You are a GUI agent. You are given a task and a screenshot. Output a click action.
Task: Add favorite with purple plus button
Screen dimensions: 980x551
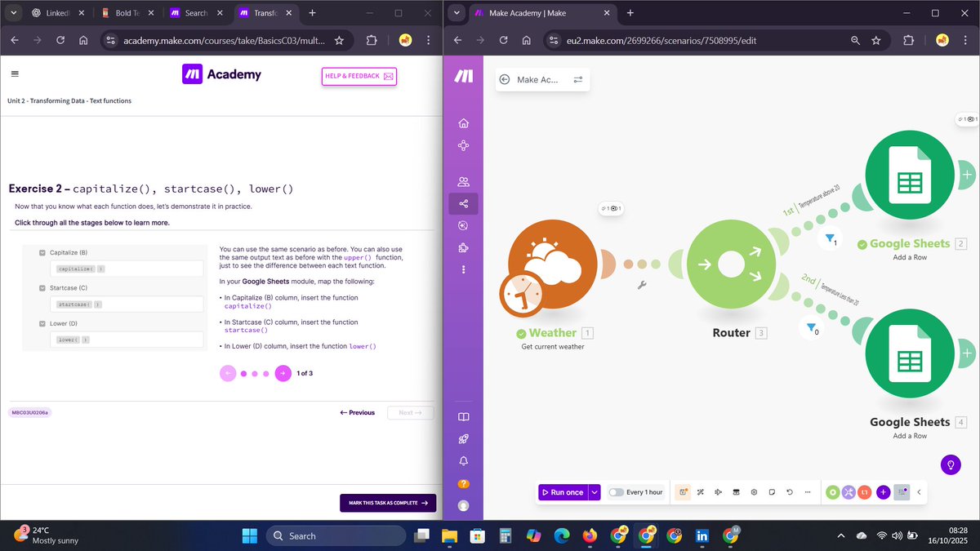(x=883, y=492)
